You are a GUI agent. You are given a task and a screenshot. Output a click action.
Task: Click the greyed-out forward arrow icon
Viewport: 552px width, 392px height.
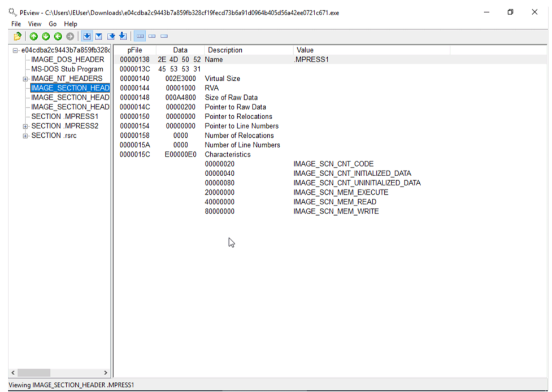point(69,36)
